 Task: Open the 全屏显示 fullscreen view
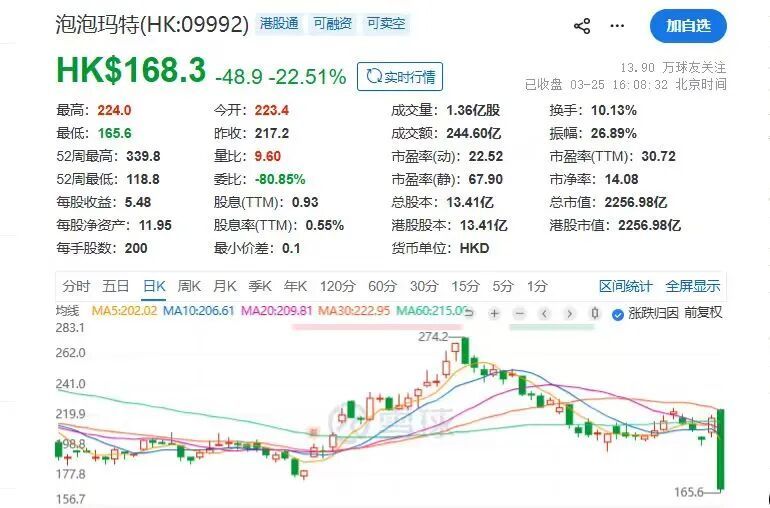692,286
